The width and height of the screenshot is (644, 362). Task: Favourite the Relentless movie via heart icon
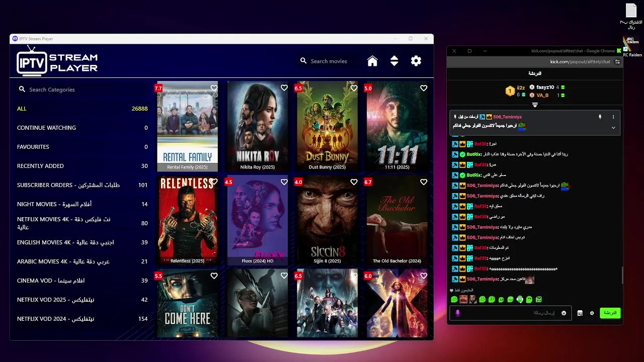pos(214,182)
